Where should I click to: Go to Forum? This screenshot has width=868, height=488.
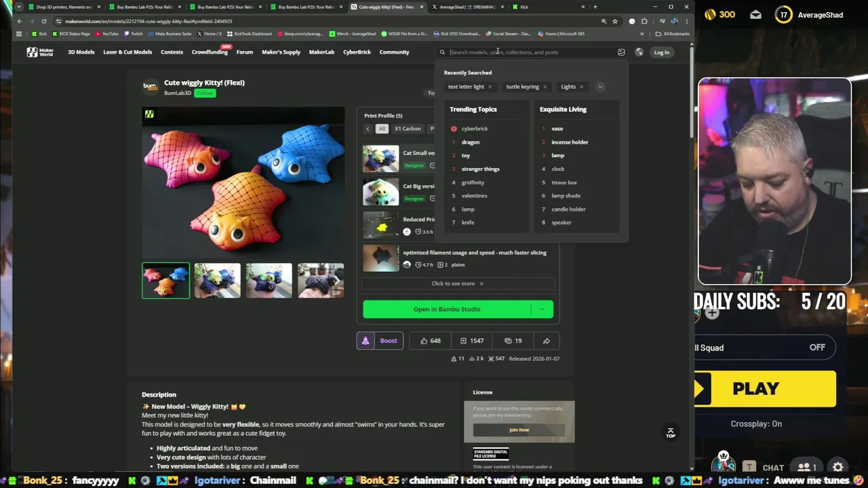click(x=245, y=52)
